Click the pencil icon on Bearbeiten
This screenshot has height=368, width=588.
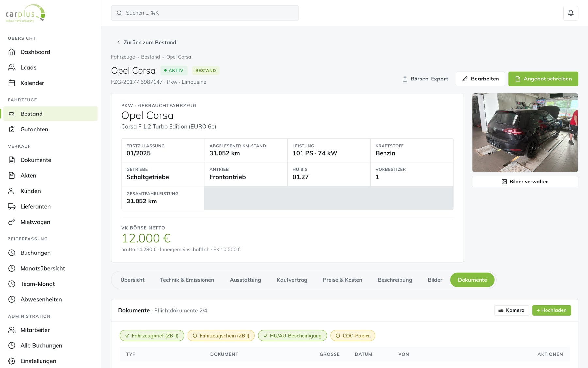pos(465,79)
